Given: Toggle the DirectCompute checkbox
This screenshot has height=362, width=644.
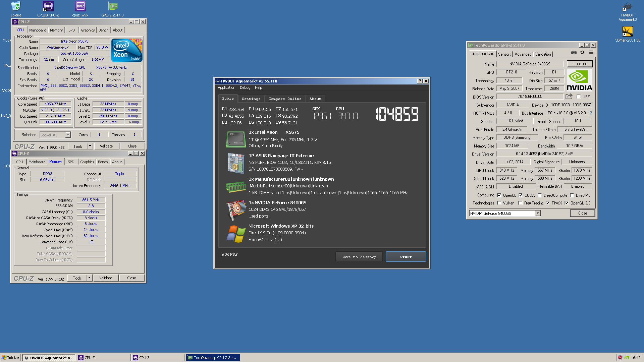Looking at the screenshot, I should (540, 195).
